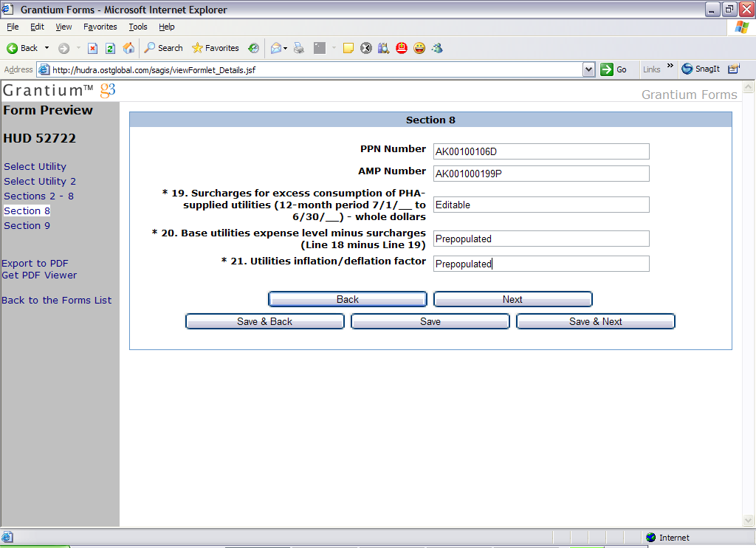Click the Save & Back button
The image size is (756, 548).
265,321
